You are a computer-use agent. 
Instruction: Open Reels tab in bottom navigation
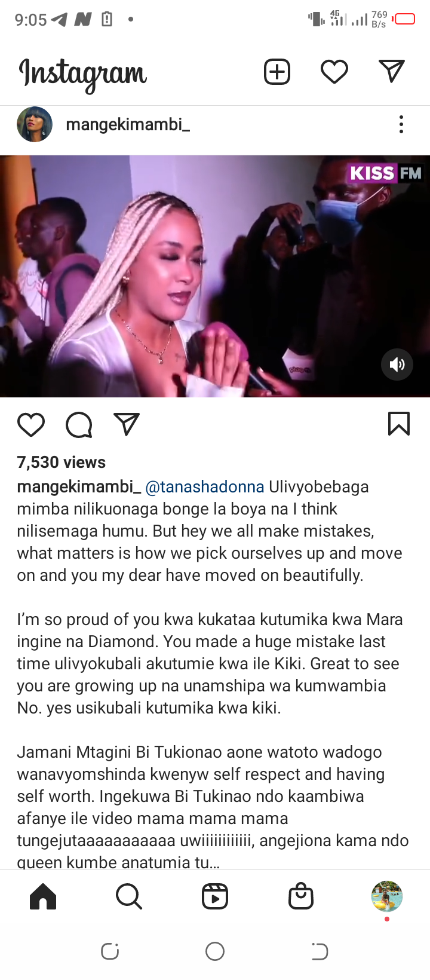point(215,896)
